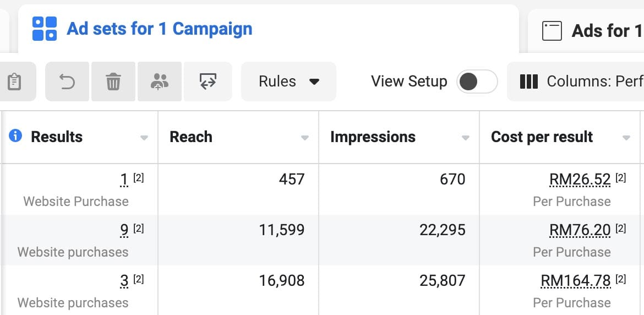Click the blue info icon beside Results
Viewport: 644px width, 315px height.
(15, 135)
